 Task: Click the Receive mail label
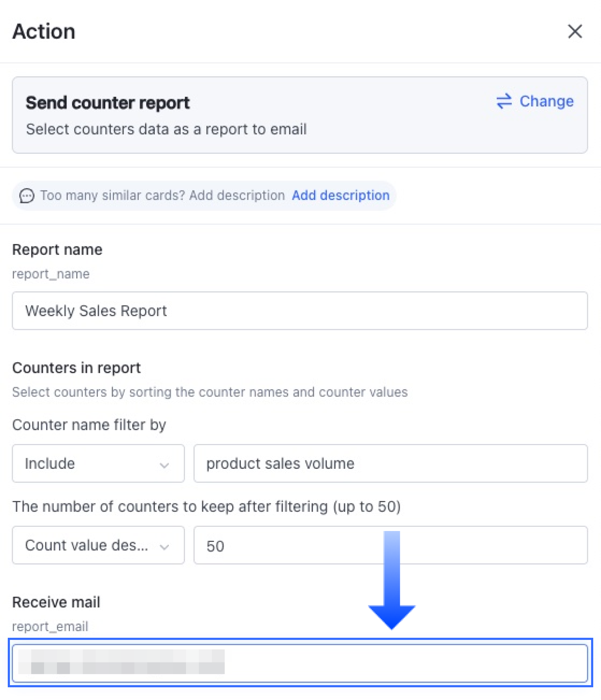tap(56, 602)
